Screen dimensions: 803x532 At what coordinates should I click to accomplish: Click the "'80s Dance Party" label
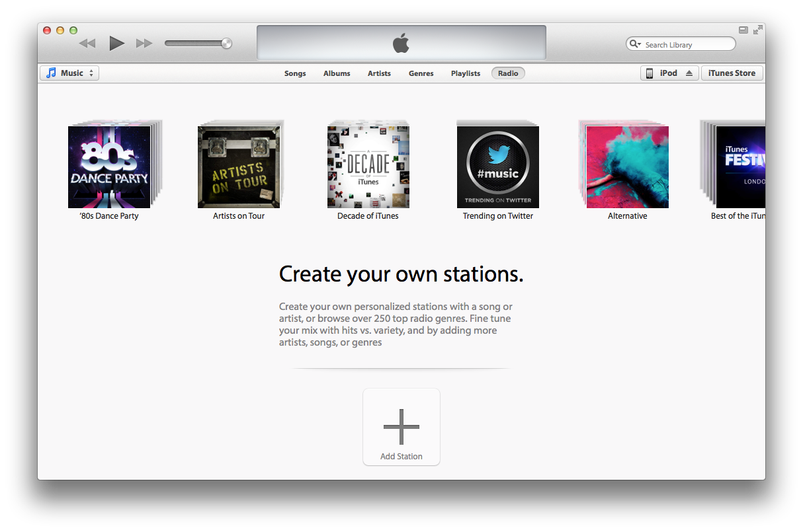tap(109, 216)
